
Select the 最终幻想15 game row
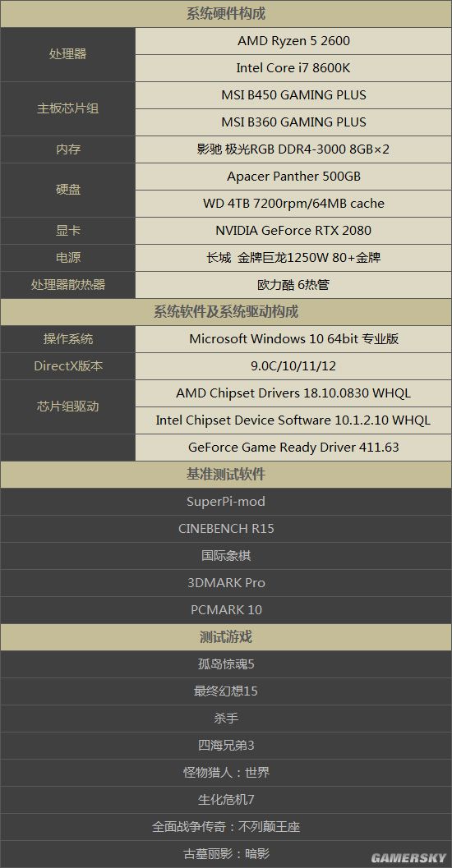pos(226,692)
